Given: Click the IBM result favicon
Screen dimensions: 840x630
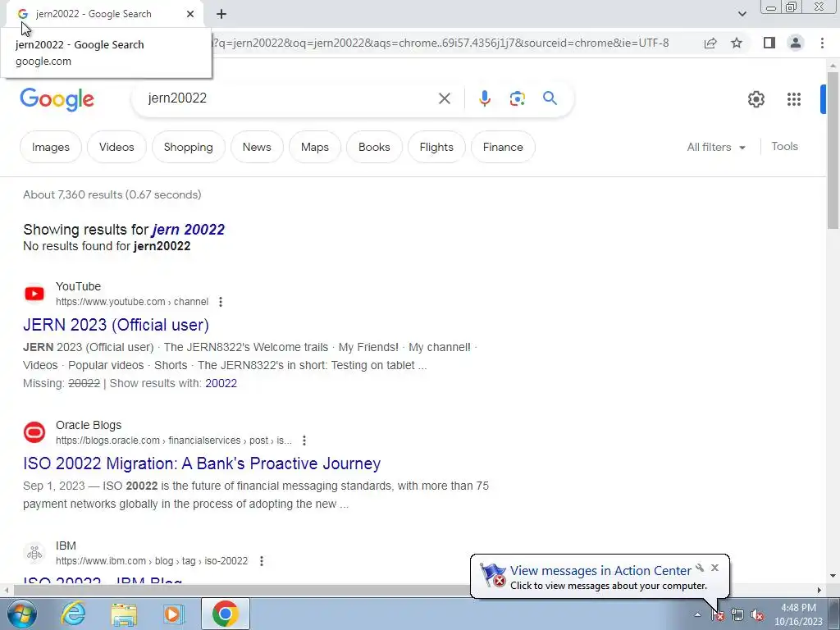Looking at the screenshot, I should point(34,553).
